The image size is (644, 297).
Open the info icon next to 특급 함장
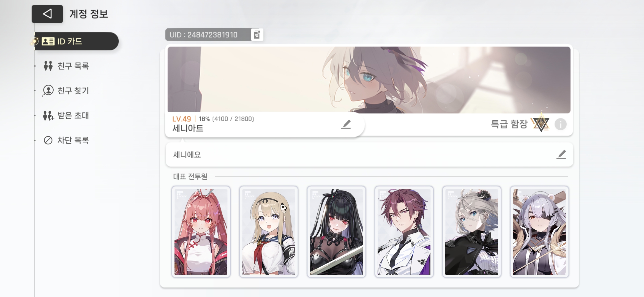pyautogui.click(x=561, y=124)
